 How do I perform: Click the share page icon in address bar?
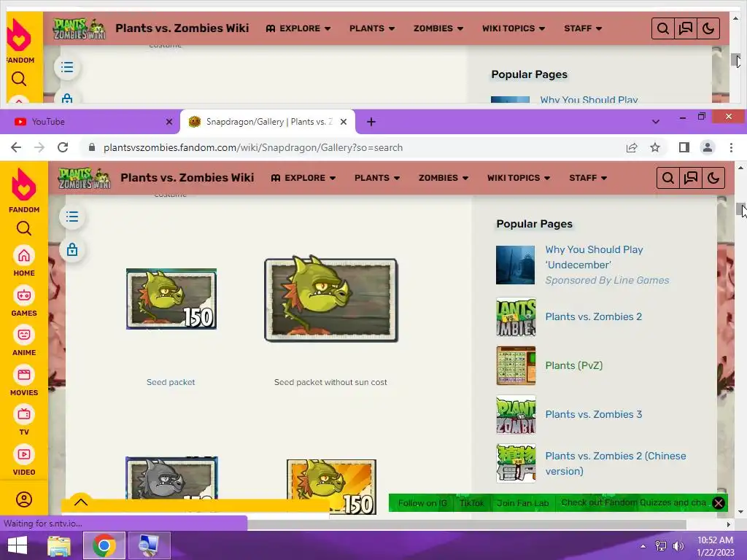point(632,147)
